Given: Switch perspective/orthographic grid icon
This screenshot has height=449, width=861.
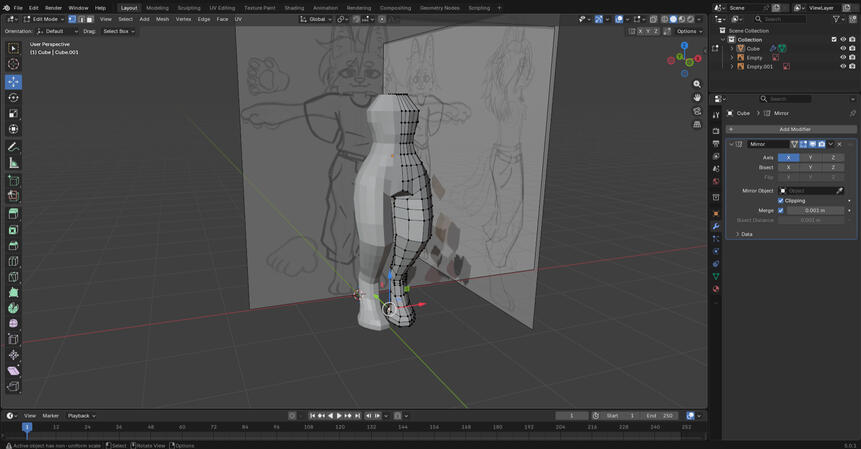Looking at the screenshot, I should tap(697, 124).
